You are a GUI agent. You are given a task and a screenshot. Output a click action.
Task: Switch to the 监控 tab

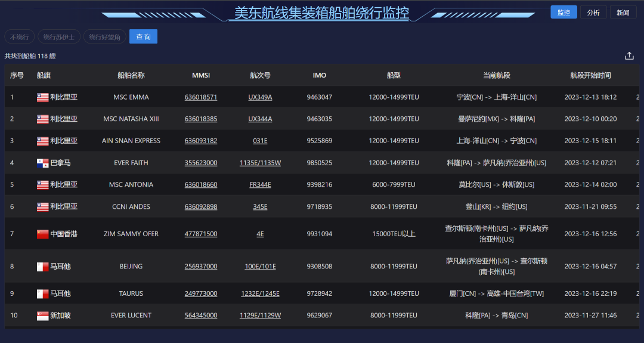(x=563, y=13)
